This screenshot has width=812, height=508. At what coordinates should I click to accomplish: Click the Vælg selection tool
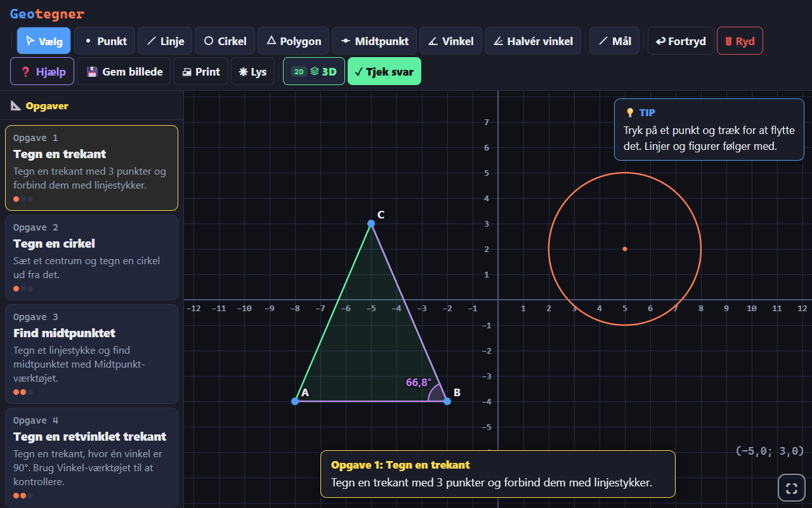[x=44, y=41]
